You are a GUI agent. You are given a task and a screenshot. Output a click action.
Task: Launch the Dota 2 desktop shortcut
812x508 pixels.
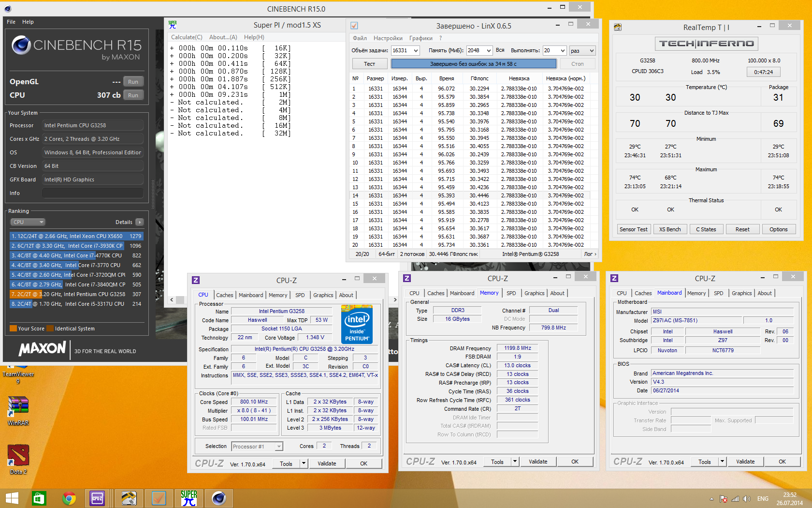tap(18, 460)
